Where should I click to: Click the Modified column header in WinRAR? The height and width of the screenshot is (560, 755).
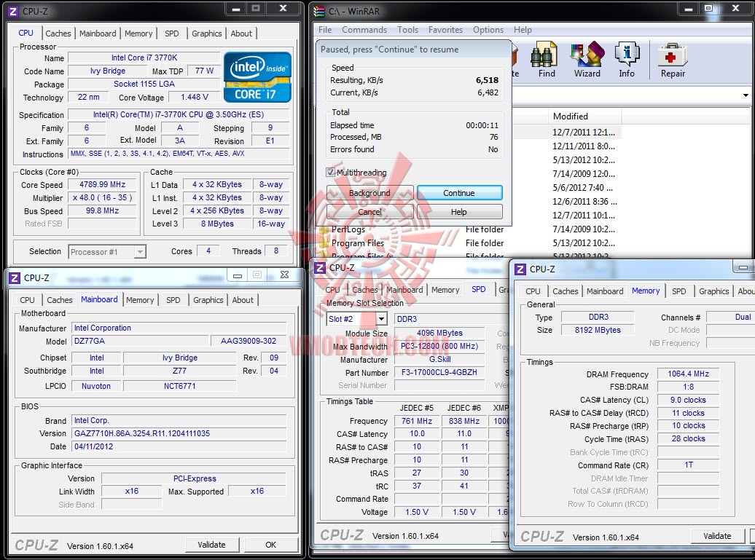coord(584,116)
